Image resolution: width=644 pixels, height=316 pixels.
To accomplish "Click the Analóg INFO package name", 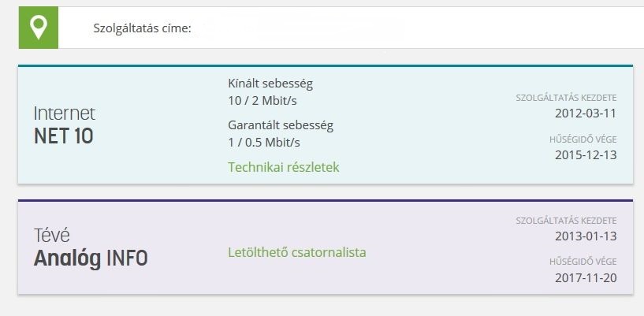I will pos(90,258).
